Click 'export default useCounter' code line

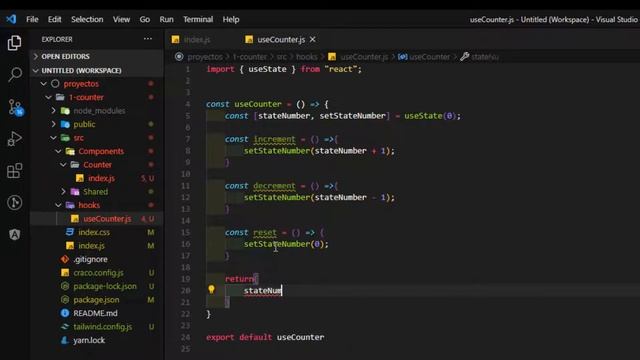265,337
